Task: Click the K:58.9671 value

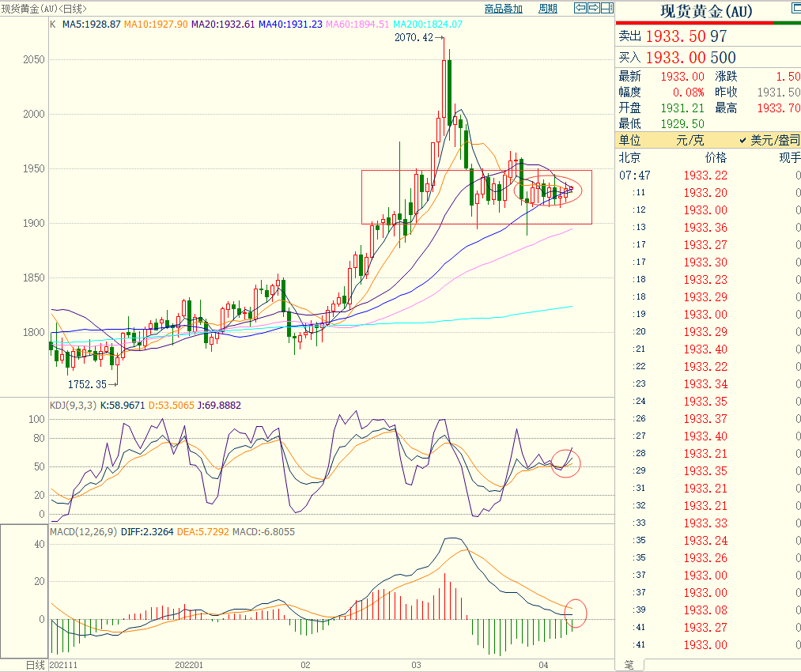Action: (123, 406)
